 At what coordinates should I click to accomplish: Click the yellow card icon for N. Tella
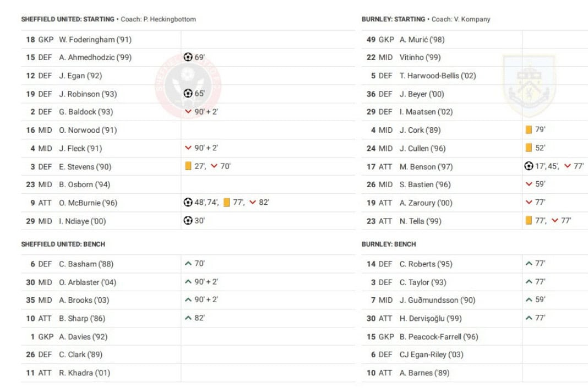point(529,221)
